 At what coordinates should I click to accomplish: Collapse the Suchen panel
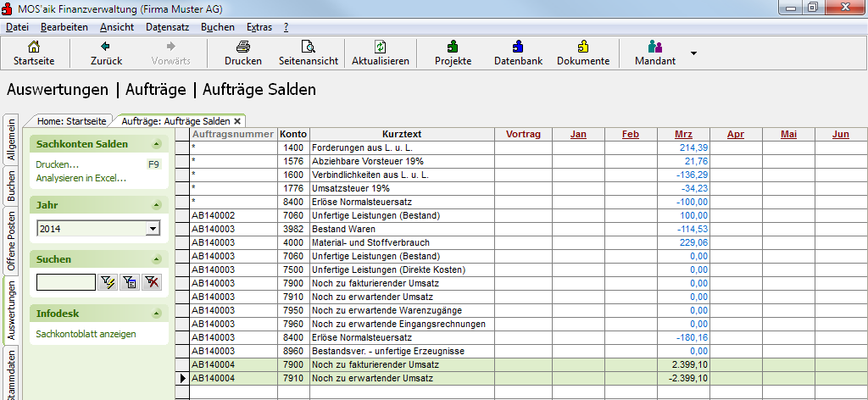click(x=157, y=259)
